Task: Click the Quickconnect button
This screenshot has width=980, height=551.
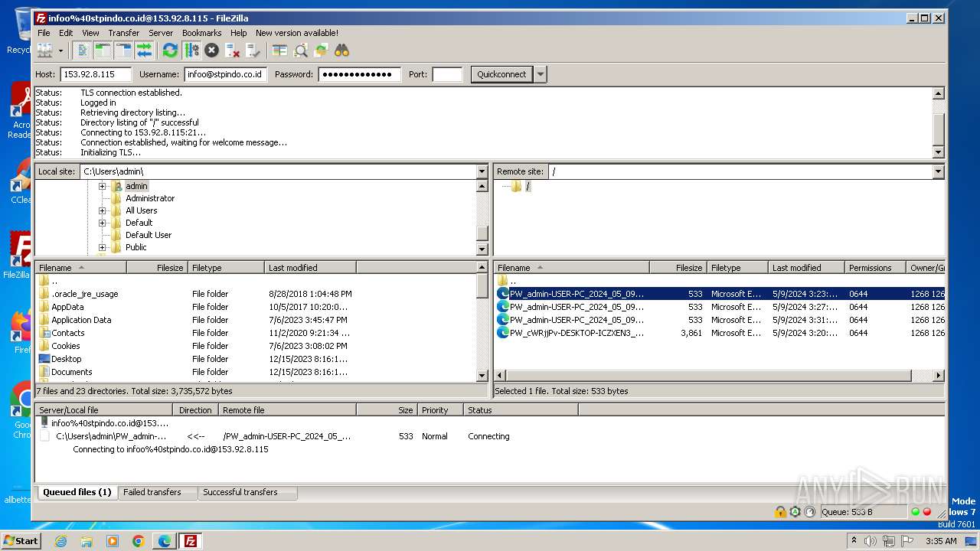Action: tap(501, 74)
